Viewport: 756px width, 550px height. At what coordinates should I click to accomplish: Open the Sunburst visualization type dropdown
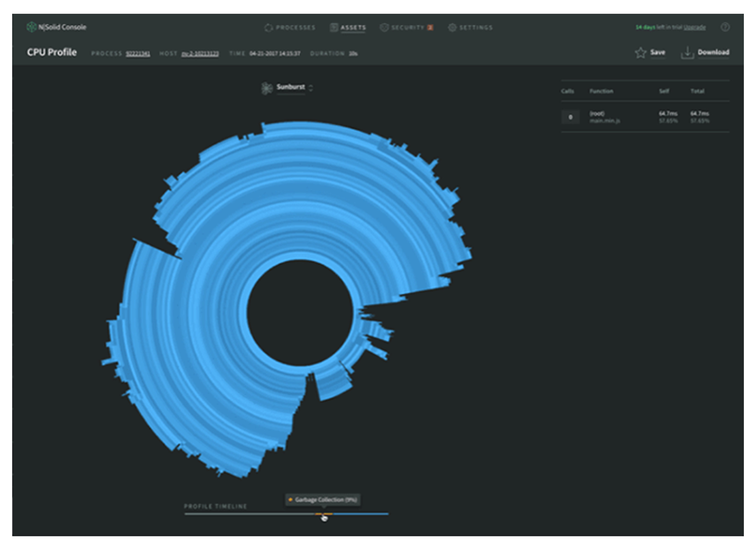coord(290,87)
